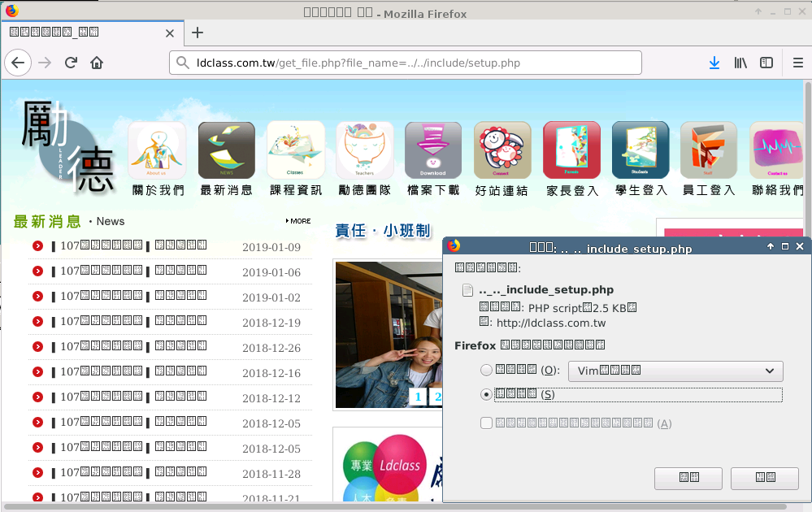812x512 pixels.
Task: Open the Firefox hamburger menu
Action: [798, 63]
